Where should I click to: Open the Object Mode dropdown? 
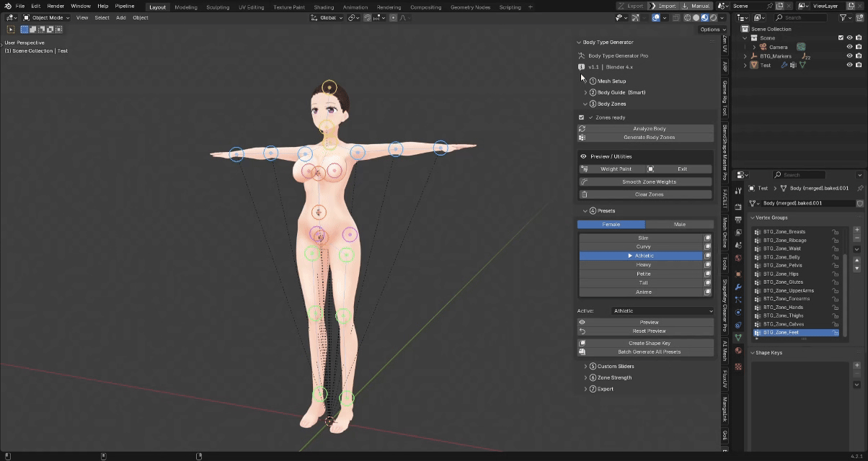point(46,18)
